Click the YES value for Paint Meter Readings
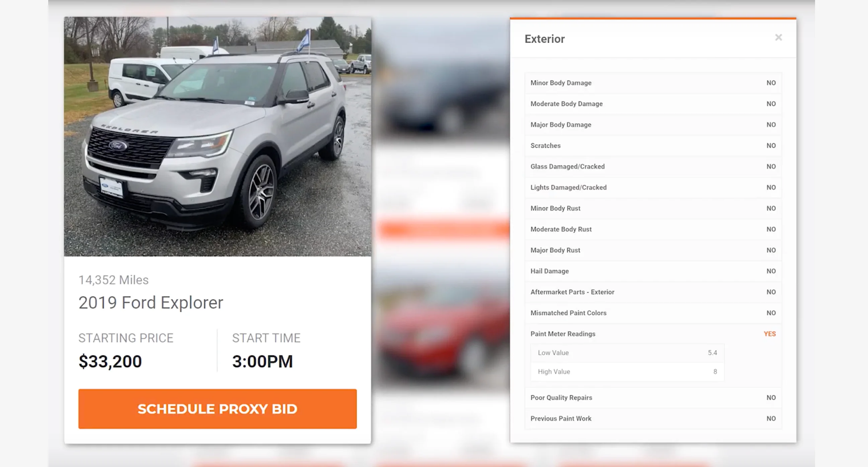Image resolution: width=868 pixels, height=467 pixels. (770, 334)
